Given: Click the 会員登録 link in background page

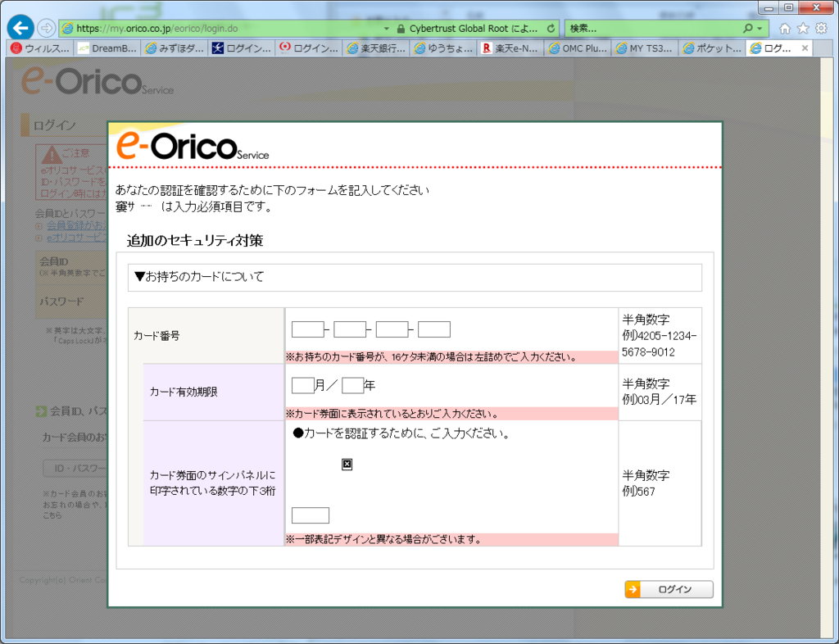Looking at the screenshot, I should pos(78,225).
